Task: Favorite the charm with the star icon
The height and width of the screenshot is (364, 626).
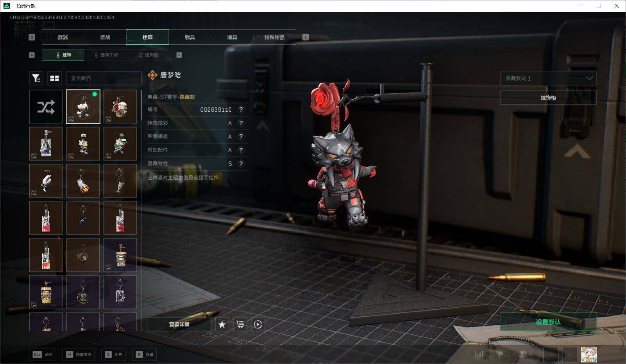Action: coord(222,324)
